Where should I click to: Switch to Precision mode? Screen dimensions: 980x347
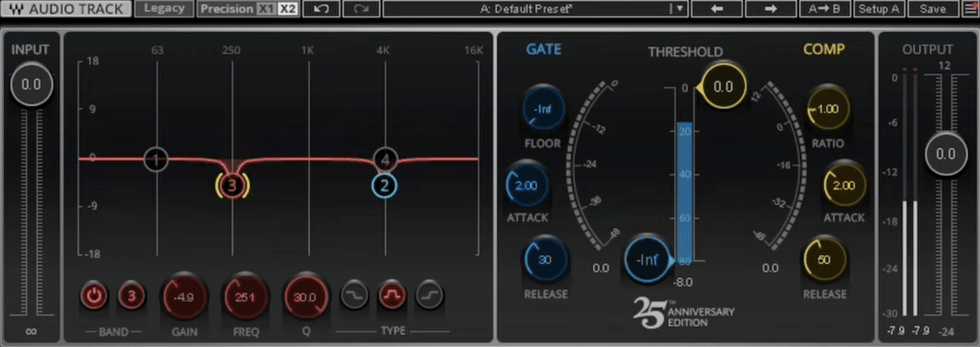[227, 8]
